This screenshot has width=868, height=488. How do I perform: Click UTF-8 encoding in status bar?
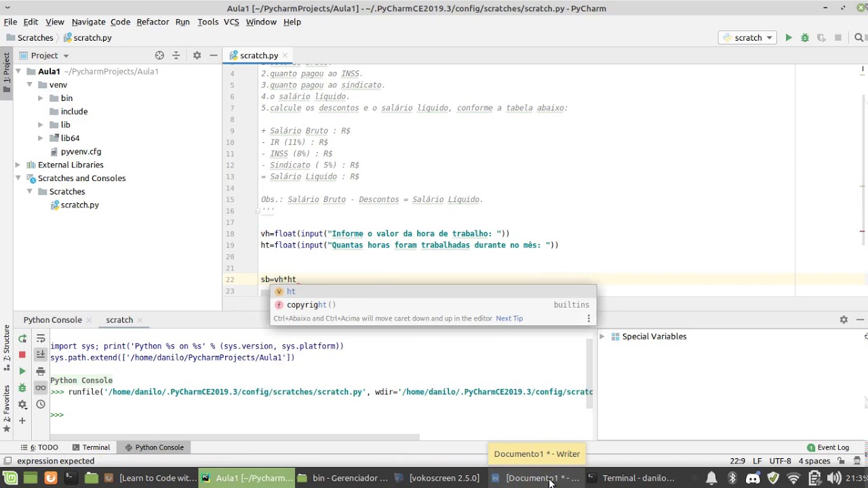(x=780, y=461)
